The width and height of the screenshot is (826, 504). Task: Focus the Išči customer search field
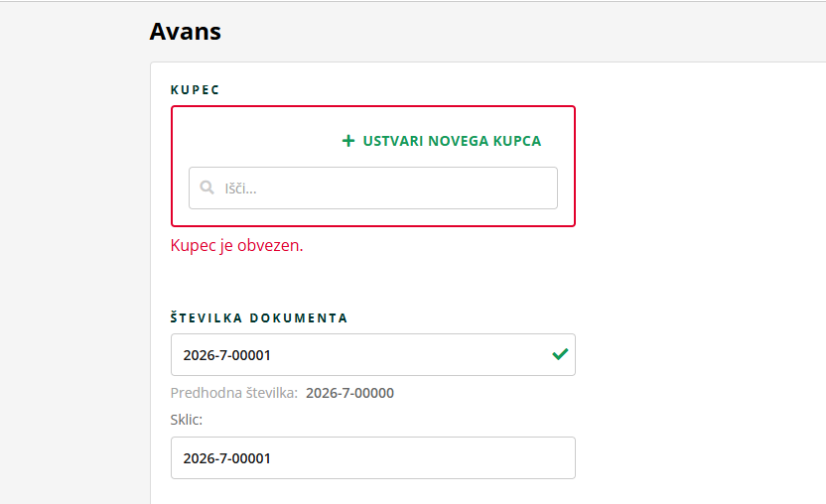pos(387,188)
